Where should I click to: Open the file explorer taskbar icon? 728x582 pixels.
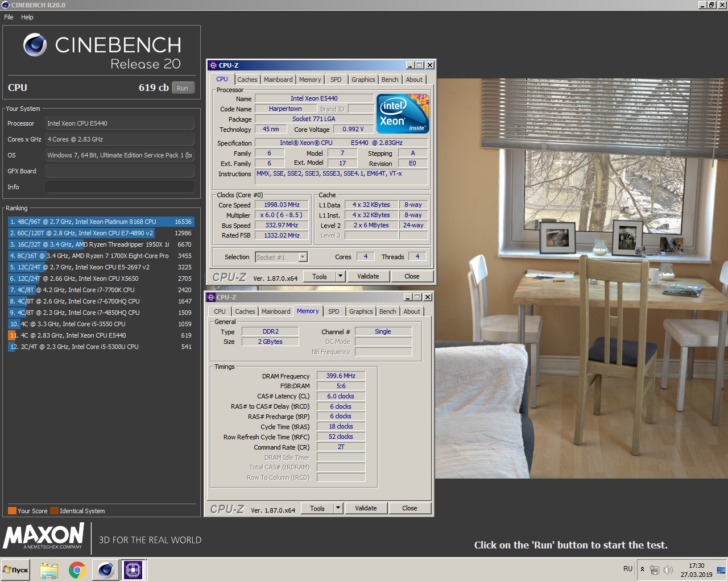point(49,570)
